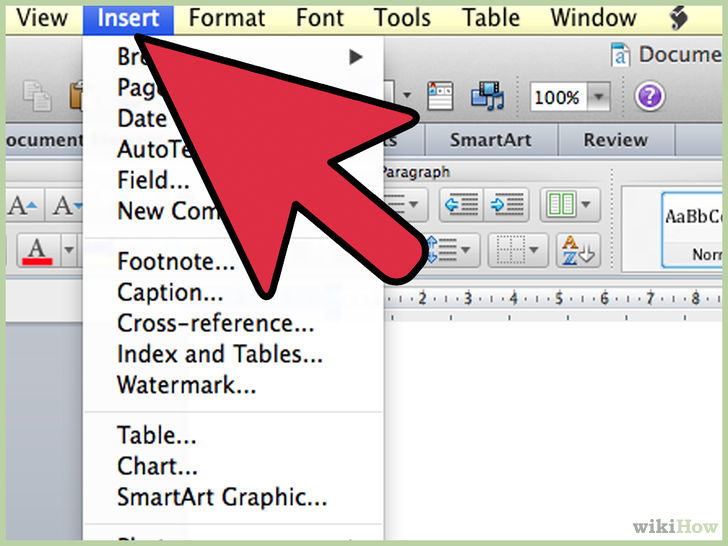The width and height of the screenshot is (728, 546).
Task: Click the purple Help icon
Action: 650,97
